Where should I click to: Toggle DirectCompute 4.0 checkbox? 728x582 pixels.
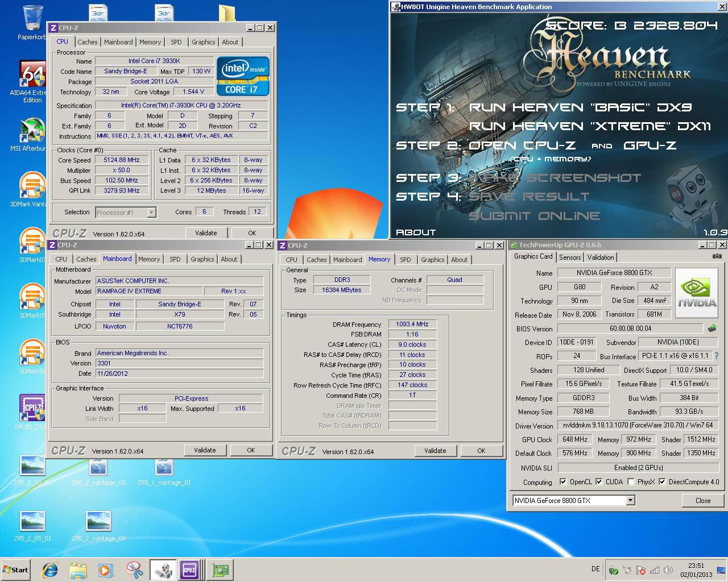click(662, 481)
